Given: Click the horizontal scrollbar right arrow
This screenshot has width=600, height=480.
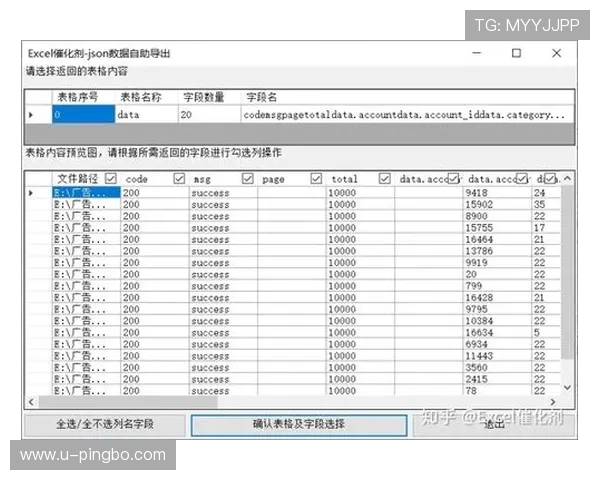Looking at the screenshot, I should (553, 402).
